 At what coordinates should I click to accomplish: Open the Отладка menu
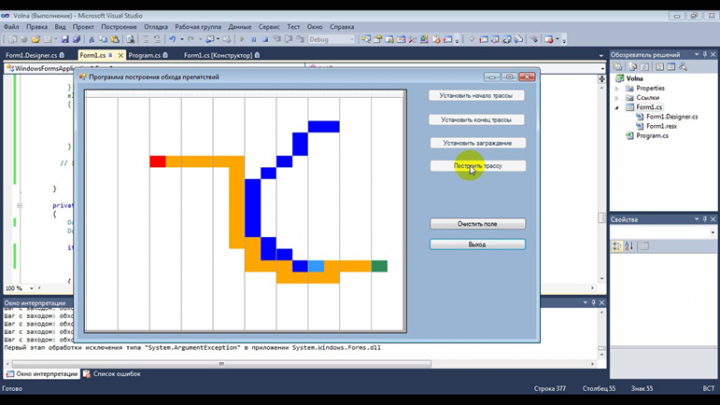point(156,27)
